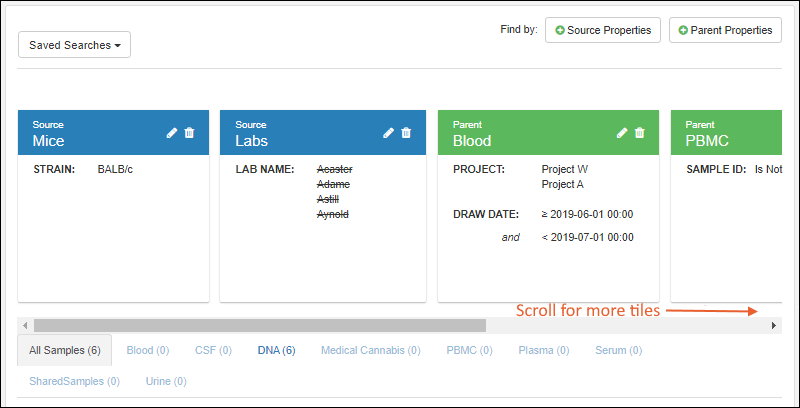Remove the Labs tile with trash icon
This screenshot has height=408, width=800.
[x=406, y=133]
